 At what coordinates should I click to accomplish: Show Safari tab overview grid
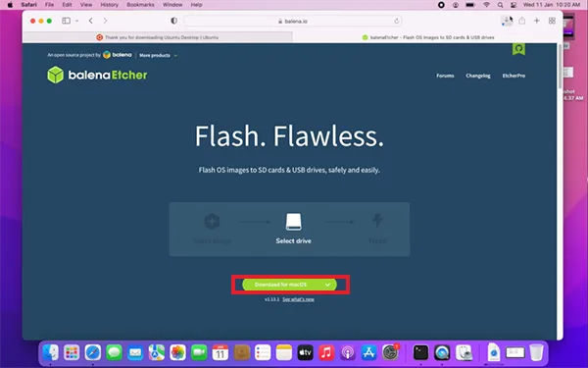tap(552, 21)
